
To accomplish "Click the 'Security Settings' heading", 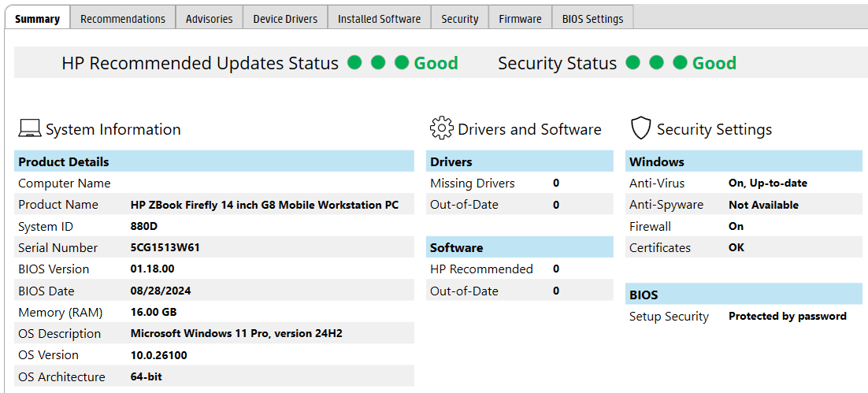I will tap(714, 129).
